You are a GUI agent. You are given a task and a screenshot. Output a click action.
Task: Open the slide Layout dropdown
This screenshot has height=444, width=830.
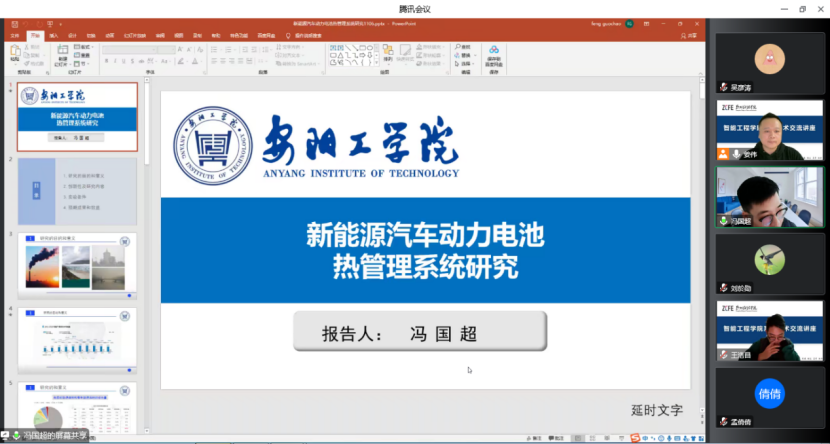pos(82,47)
